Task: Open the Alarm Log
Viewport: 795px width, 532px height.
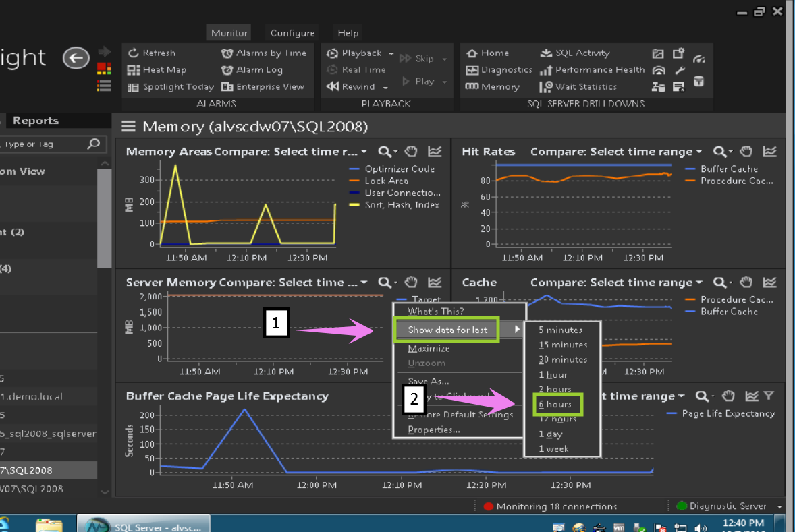Action: [x=252, y=70]
